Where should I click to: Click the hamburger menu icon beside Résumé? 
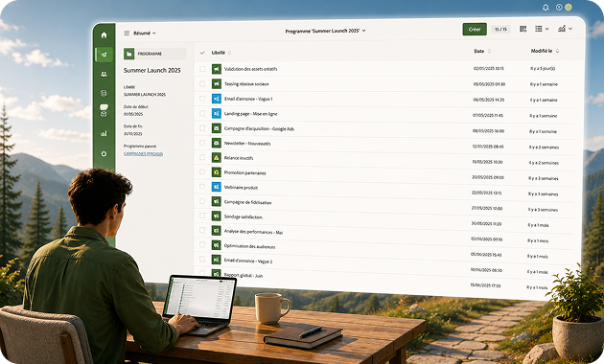pyautogui.click(x=127, y=34)
